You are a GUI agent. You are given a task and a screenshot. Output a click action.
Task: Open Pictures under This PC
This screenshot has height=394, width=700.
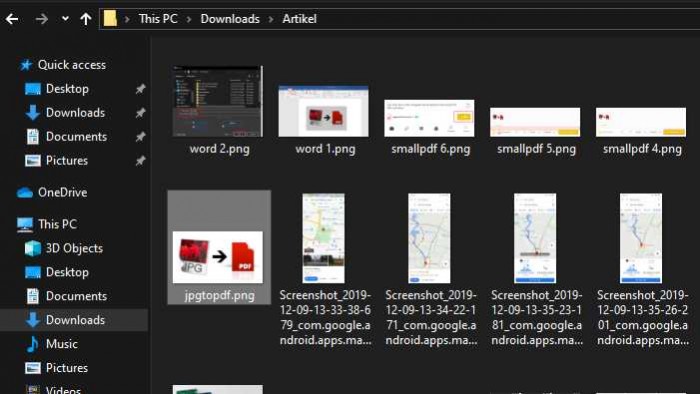[x=67, y=368]
